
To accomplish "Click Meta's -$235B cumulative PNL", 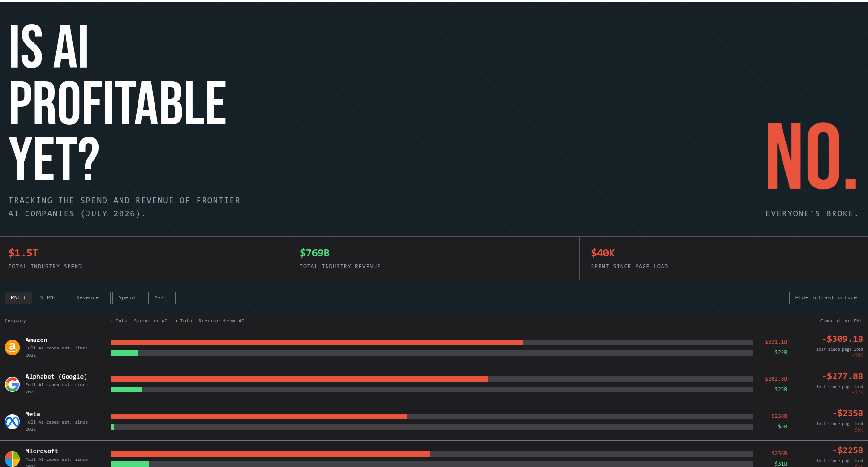I will (x=848, y=413).
